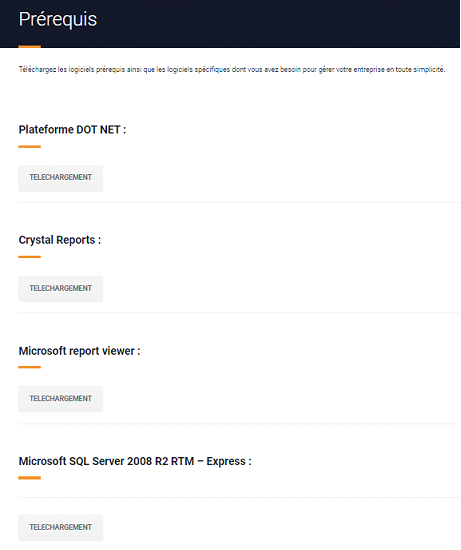Click divider line beneath Crystal Reports download button
Viewport: 461px width, 550px height.
pos(239,313)
